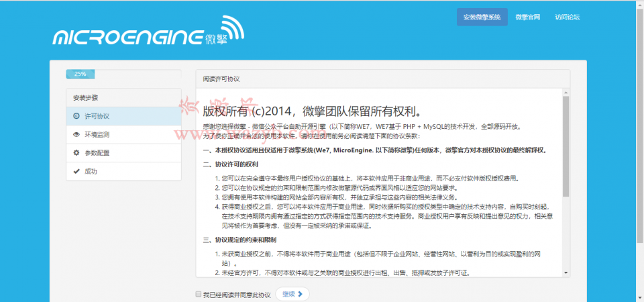Click the 二、协议许可的权利 heading
This screenshot has height=302, width=644.
(230, 164)
